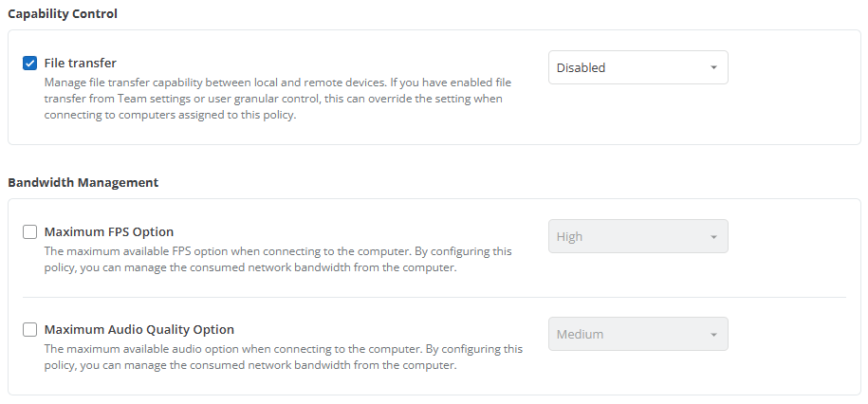Click the Capability Control section heading
The height and width of the screenshot is (404, 868).
pyautogui.click(x=63, y=14)
